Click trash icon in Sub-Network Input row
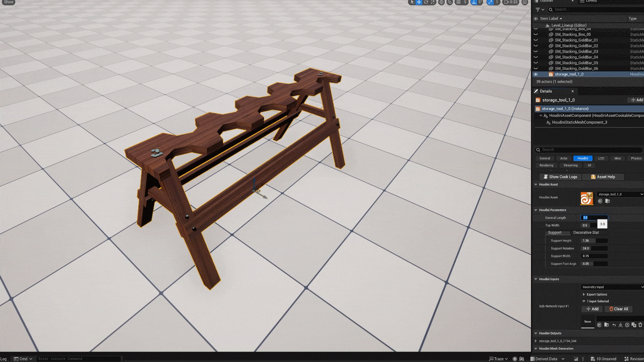The width and height of the screenshot is (644, 362). click(640, 325)
